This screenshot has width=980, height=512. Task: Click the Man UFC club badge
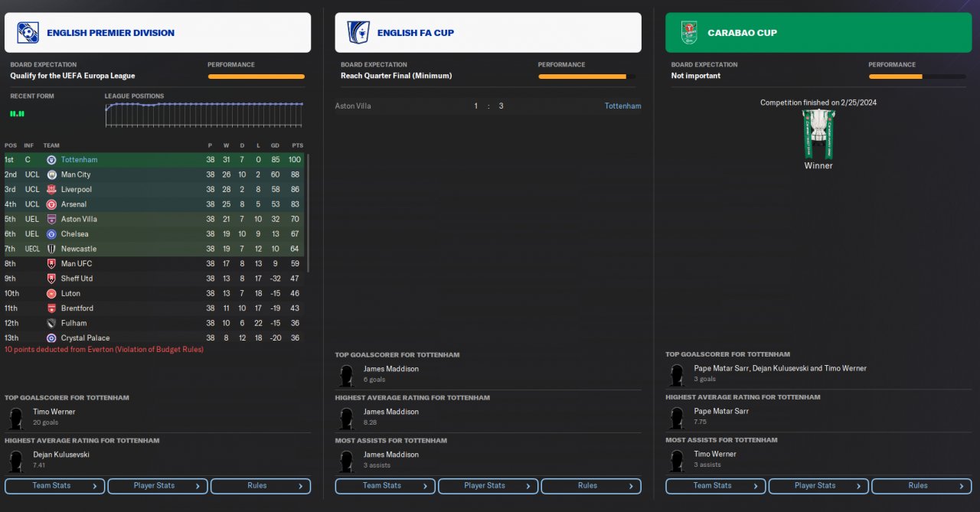(x=51, y=264)
